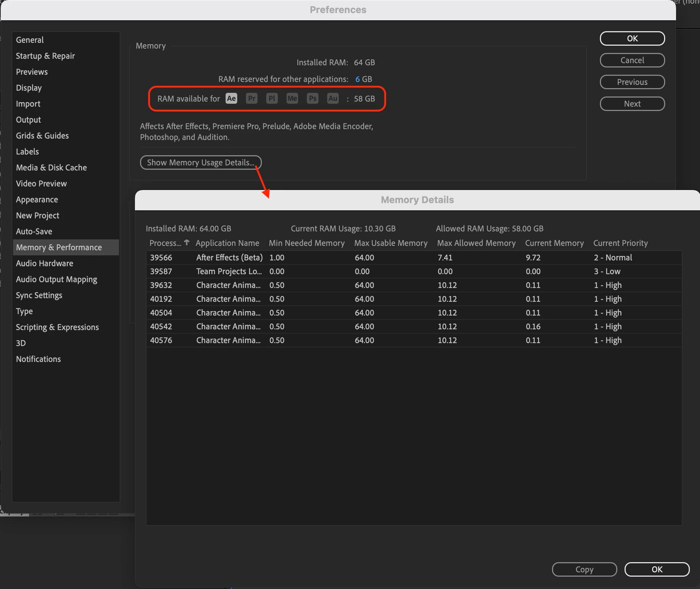The height and width of the screenshot is (589, 700).
Task: Click the Media Encoder Me icon
Action: (292, 98)
